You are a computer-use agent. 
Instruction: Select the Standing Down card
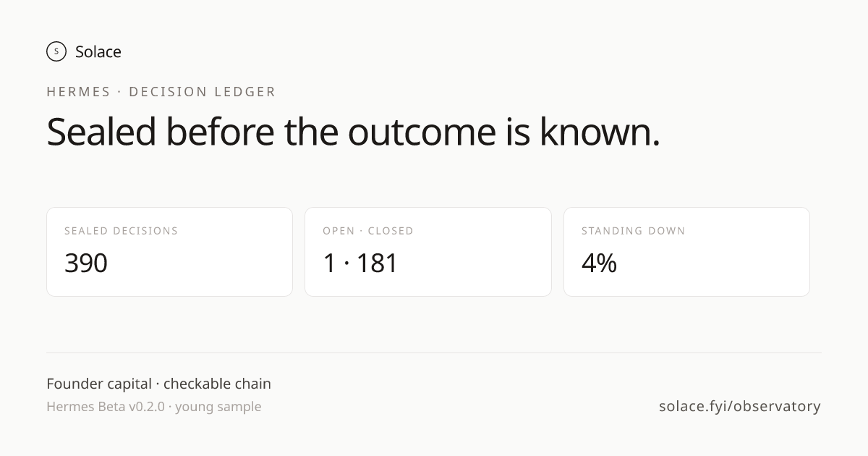click(686, 252)
